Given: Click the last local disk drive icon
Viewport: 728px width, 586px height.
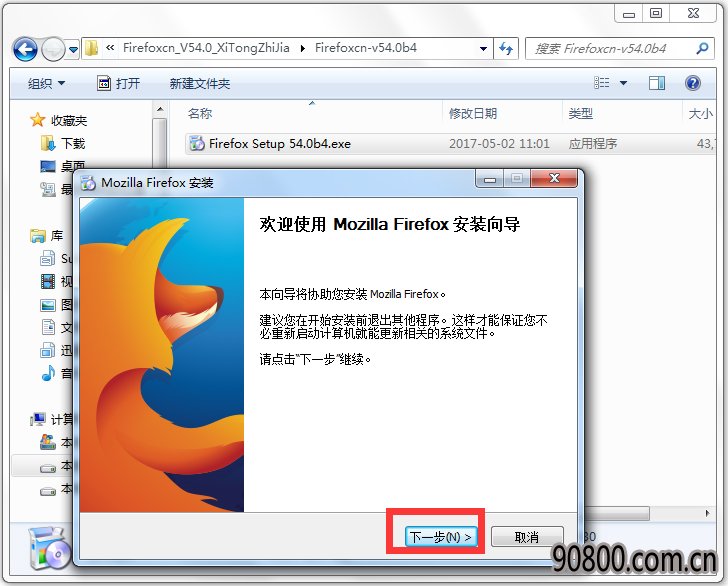Looking at the screenshot, I should tap(48, 491).
